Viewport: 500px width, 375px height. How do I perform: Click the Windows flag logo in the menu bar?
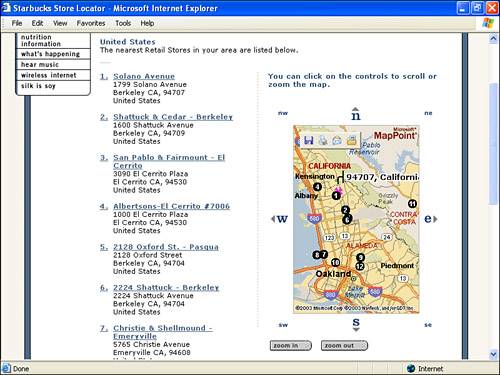tap(488, 23)
